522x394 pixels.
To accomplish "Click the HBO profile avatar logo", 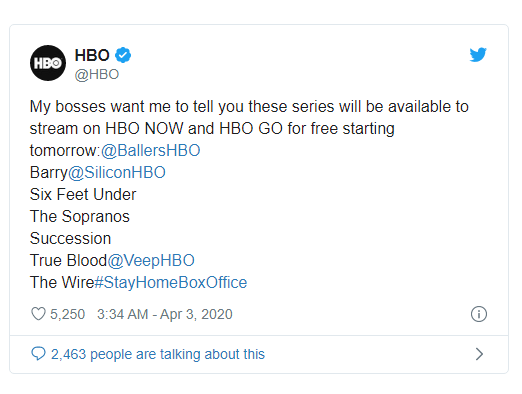I will [x=48, y=63].
